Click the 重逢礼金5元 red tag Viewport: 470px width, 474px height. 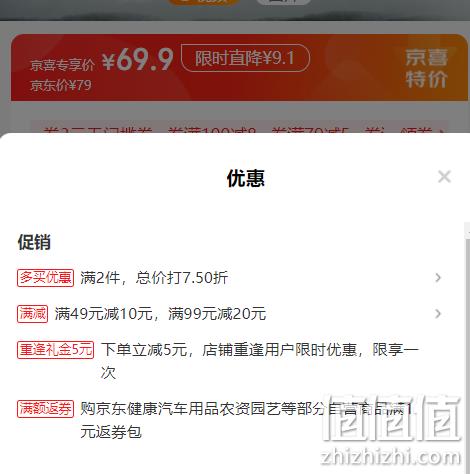55,350
